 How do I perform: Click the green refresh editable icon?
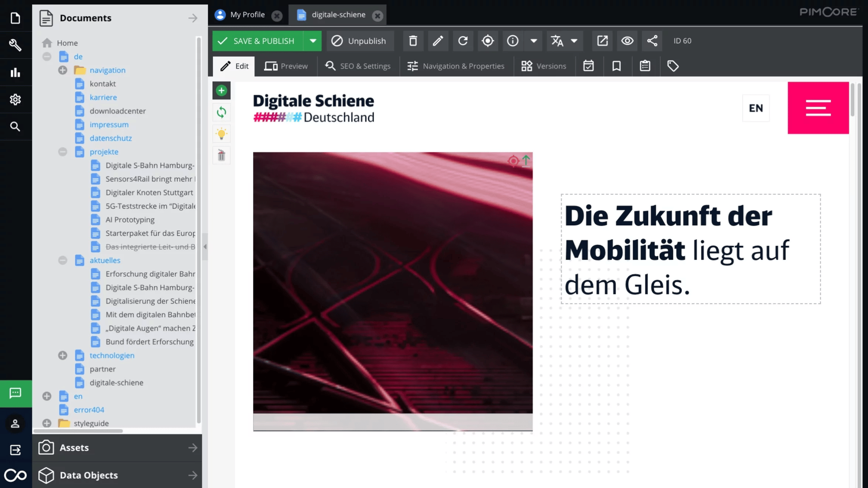pos(221,112)
